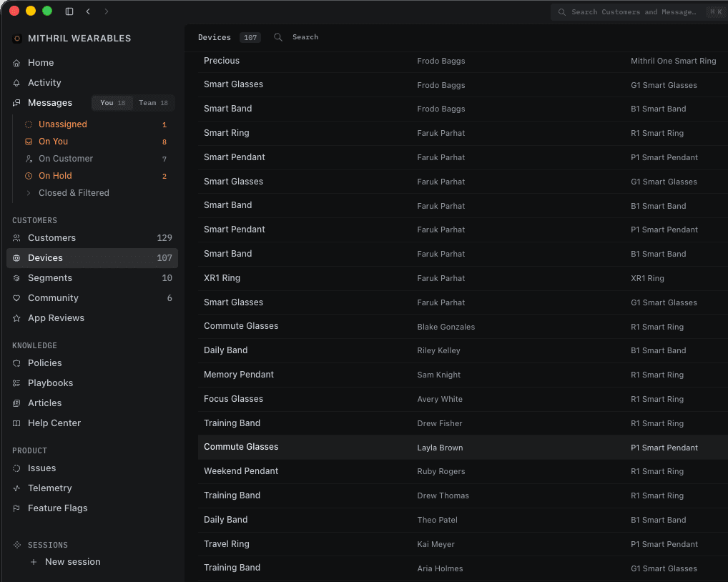The width and height of the screenshot is (728, 582).
Task: Click the Segments layers icon
Action: (x=16, y=278)
